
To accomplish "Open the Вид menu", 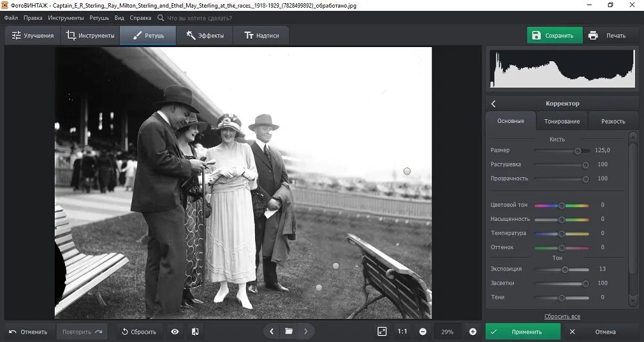I will pyautogui.click(x=119, y=18).
